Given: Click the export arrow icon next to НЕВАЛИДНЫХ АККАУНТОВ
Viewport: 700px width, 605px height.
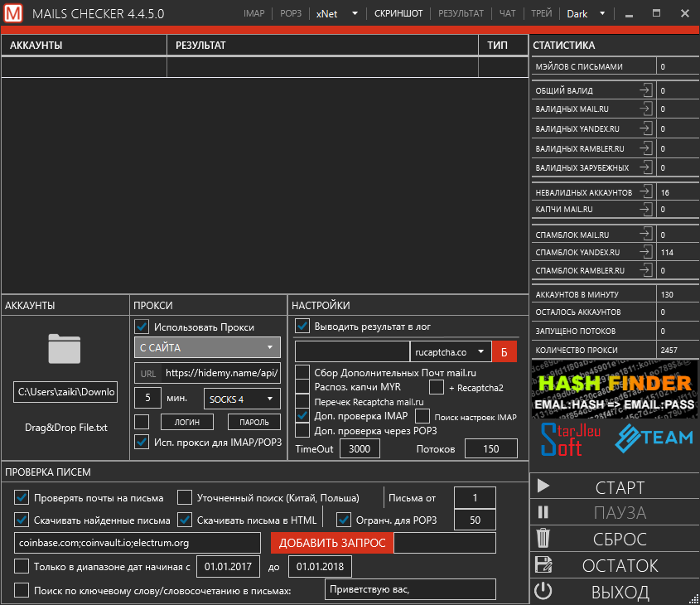Looking at the screenshot, I should [645, 192].
